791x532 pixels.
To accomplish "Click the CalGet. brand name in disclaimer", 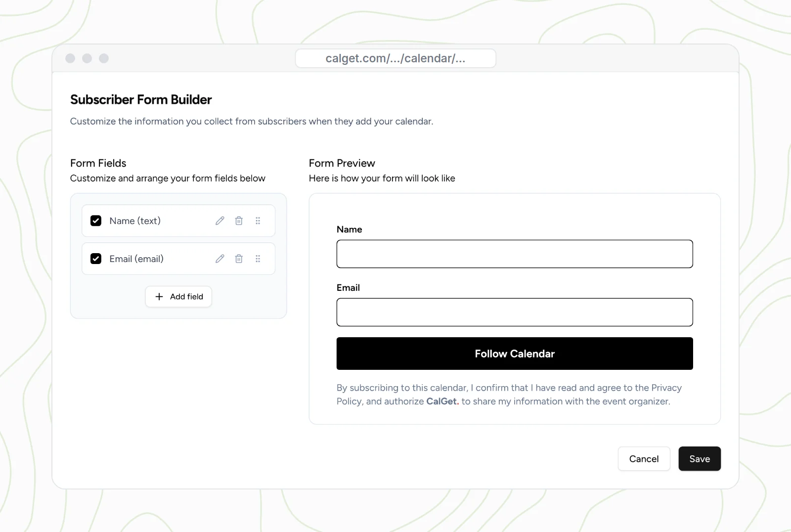I will coord(442,401).
